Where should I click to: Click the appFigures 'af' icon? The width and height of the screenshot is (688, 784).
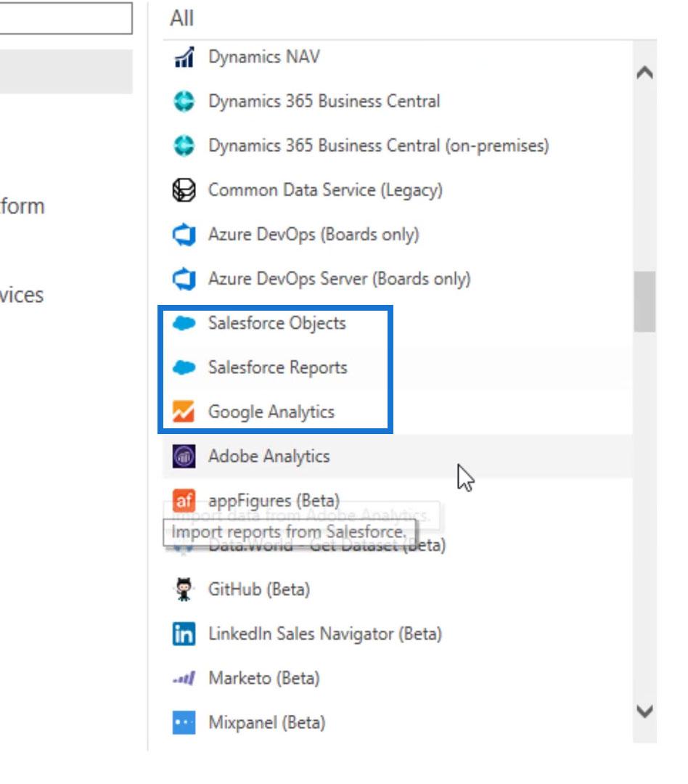(x=184, y=500)
